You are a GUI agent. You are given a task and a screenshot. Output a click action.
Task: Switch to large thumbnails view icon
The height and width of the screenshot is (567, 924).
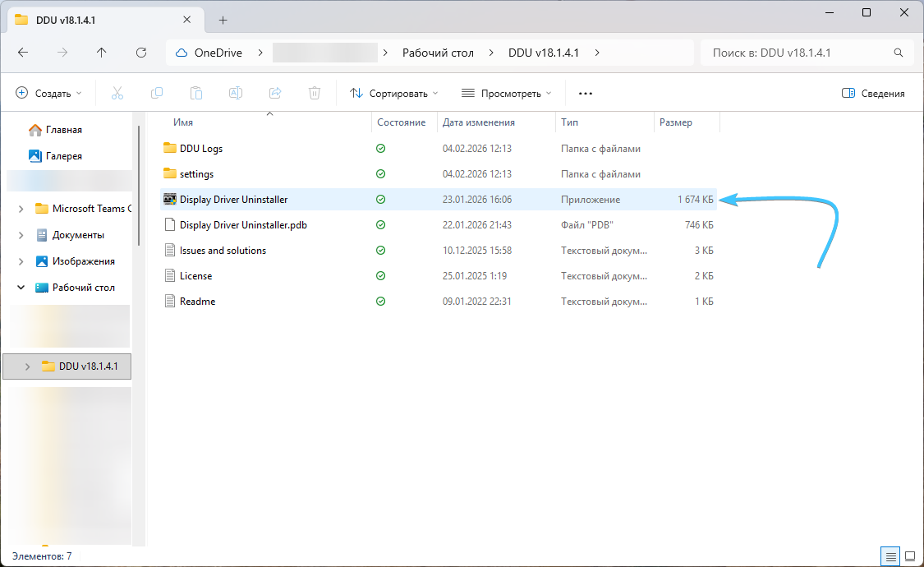[x=910, y=556]
